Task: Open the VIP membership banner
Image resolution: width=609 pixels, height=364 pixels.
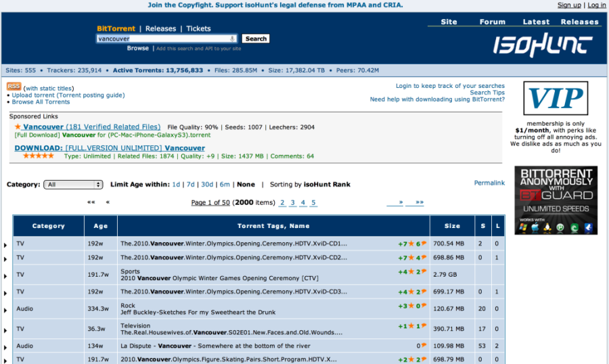Action: [x=556, y=98]
